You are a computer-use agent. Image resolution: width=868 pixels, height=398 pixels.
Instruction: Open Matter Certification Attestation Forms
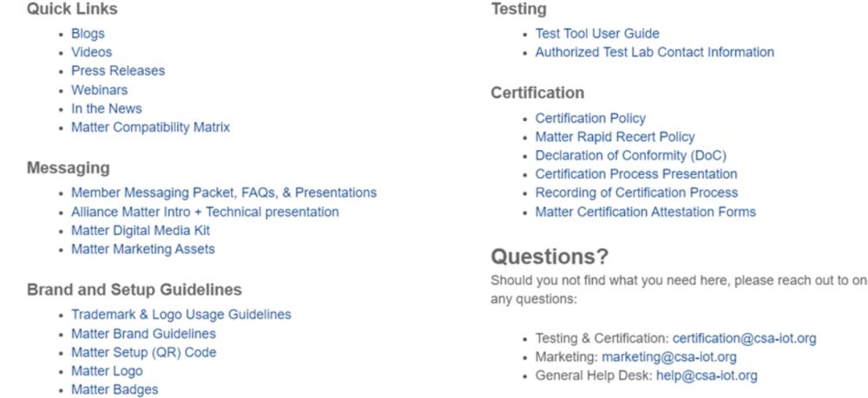coord(645,212)
